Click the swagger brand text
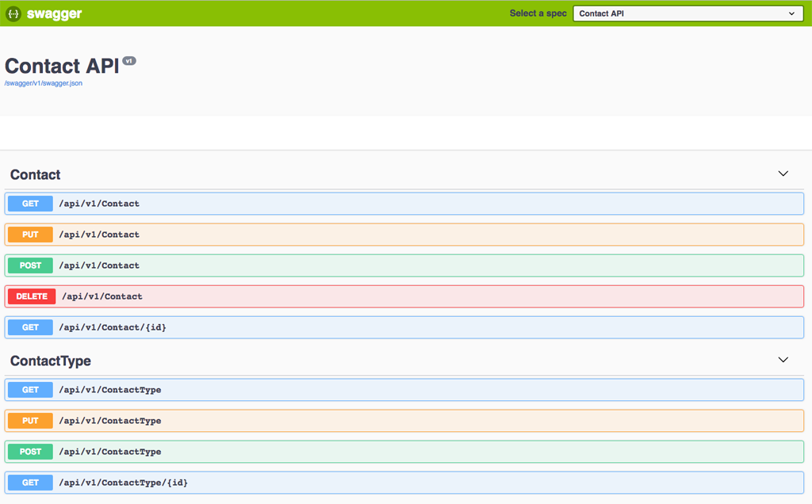Image resolution: width=812 pixels, height=504 pixels. [x=55, y=14]
